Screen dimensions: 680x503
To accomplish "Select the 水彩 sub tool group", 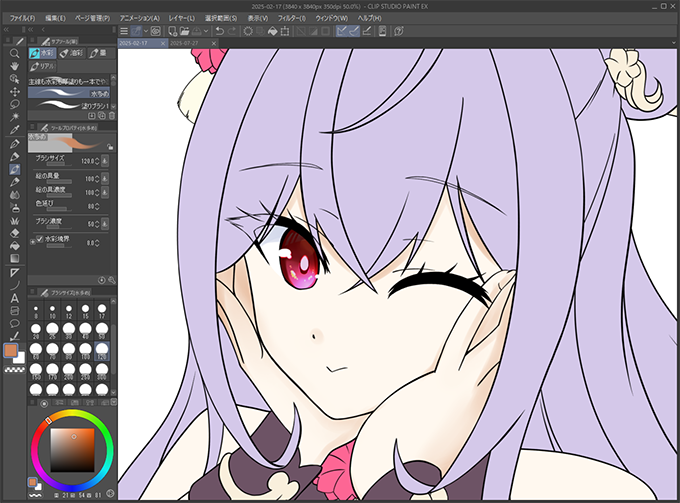I will click(42, 53).
